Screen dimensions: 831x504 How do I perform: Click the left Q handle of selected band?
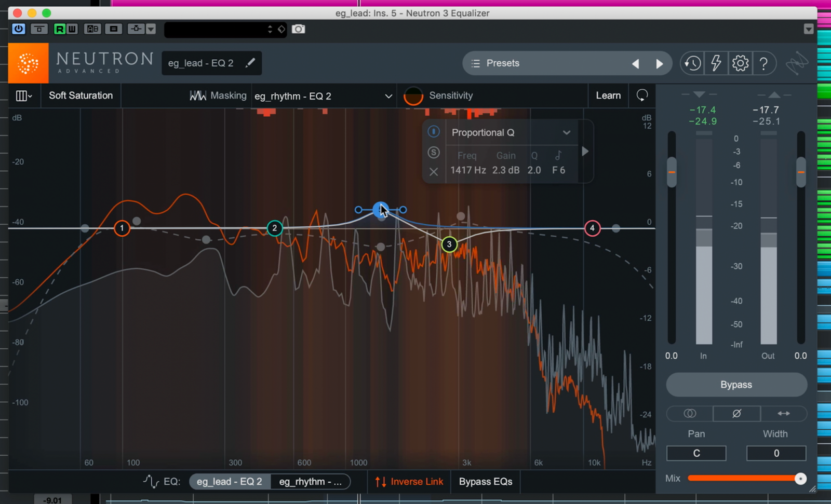358,210
